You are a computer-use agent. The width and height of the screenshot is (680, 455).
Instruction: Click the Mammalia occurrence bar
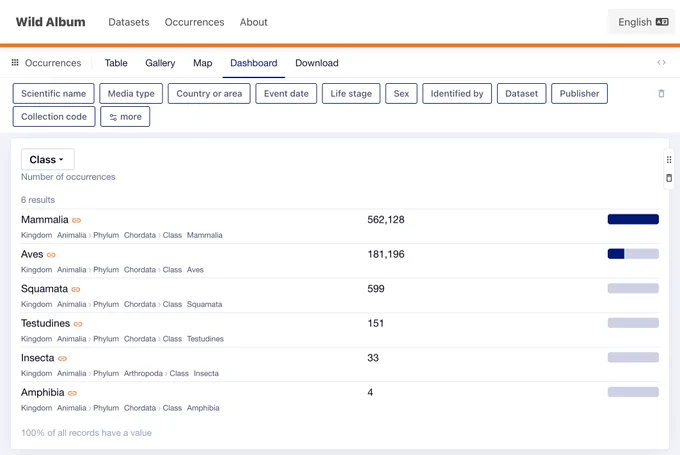633,219
